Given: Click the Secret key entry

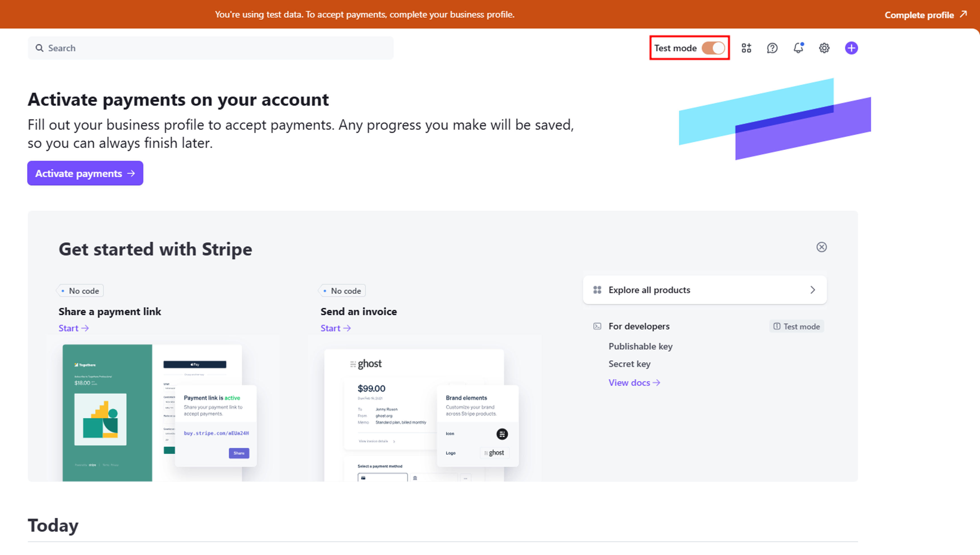Looking at the screenshot, I should coord(629,364).
